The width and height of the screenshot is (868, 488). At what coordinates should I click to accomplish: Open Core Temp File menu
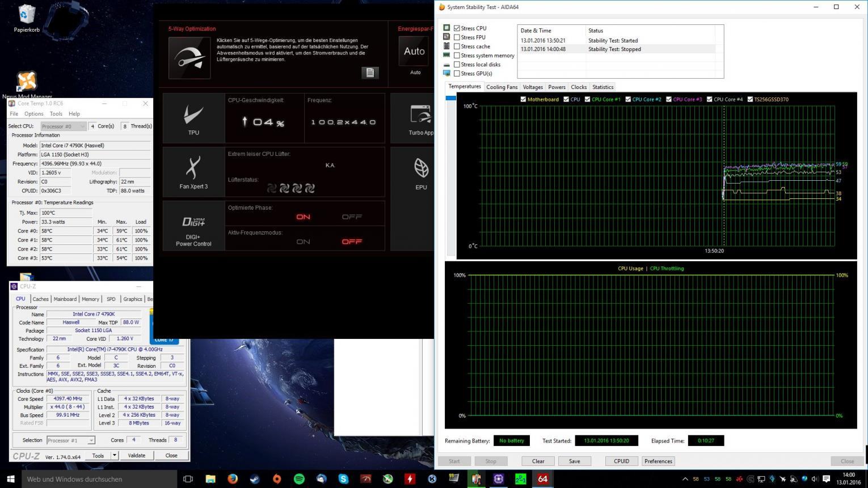pos(14,114)
